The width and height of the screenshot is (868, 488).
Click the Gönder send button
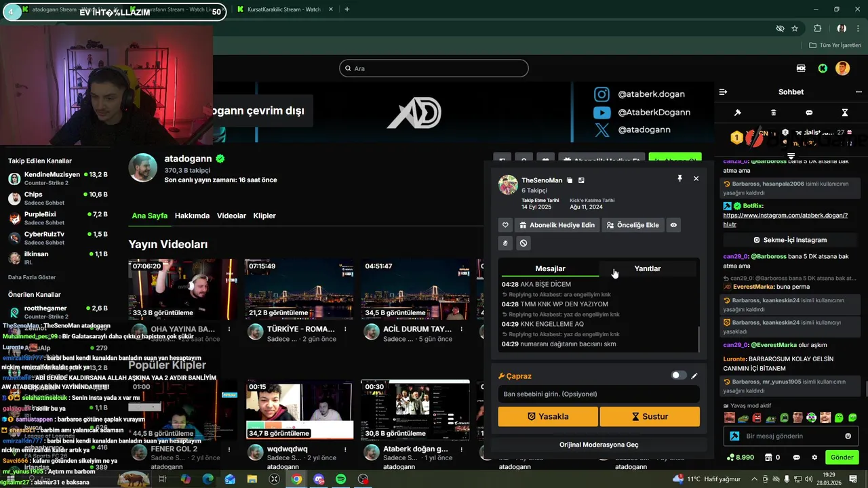click(x=842, y=457)
